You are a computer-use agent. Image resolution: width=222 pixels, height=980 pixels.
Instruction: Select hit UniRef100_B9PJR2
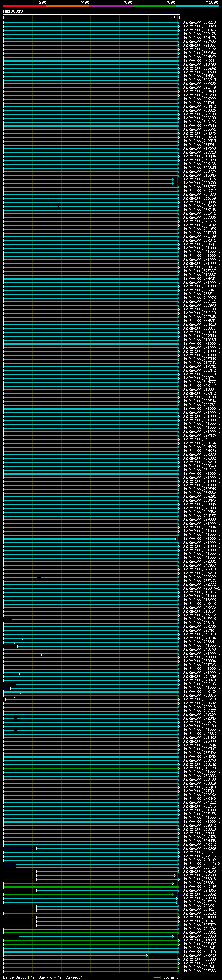pos(199,49)
